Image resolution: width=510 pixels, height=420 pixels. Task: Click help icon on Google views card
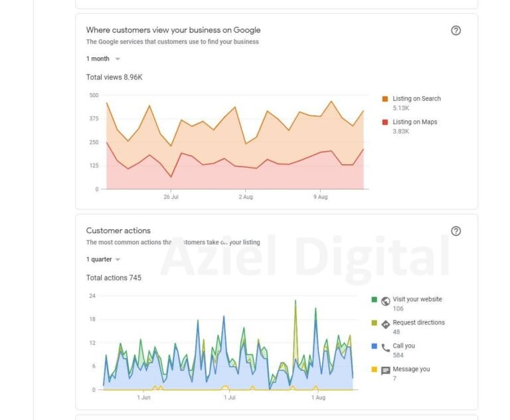coord(456,31)
